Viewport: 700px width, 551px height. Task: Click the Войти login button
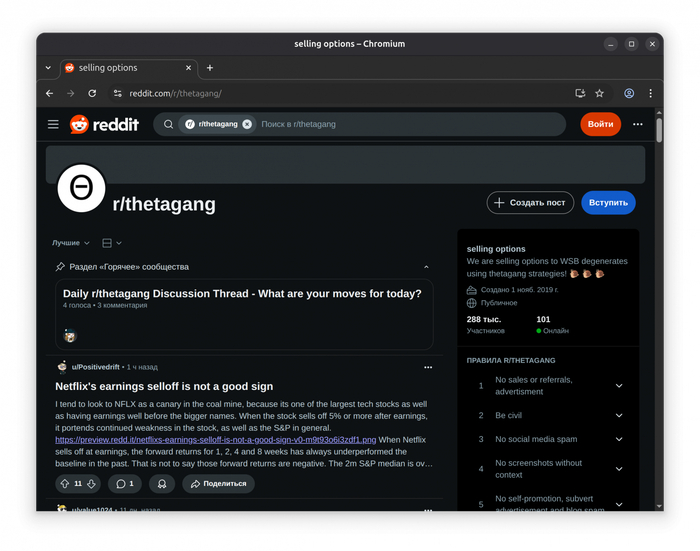[x=600, y=124]
